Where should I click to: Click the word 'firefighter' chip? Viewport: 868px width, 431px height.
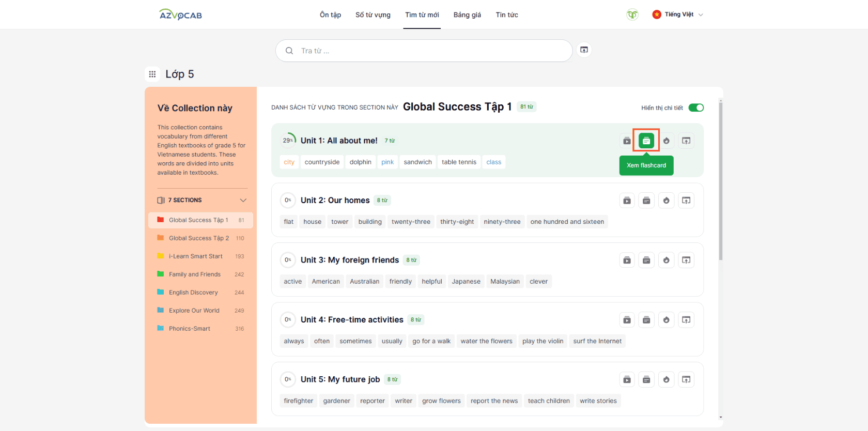tap(298, 401)
